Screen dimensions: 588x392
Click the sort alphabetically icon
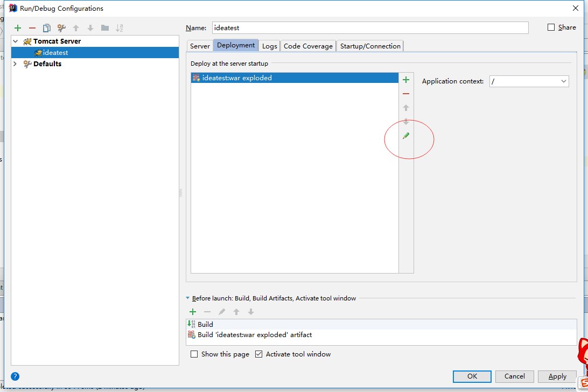120,28
